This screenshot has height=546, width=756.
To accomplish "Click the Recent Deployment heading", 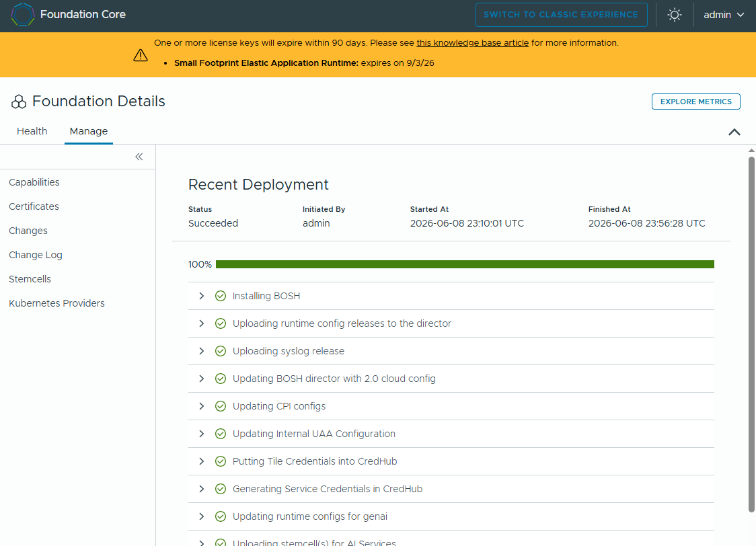I will tap(258, 184).
